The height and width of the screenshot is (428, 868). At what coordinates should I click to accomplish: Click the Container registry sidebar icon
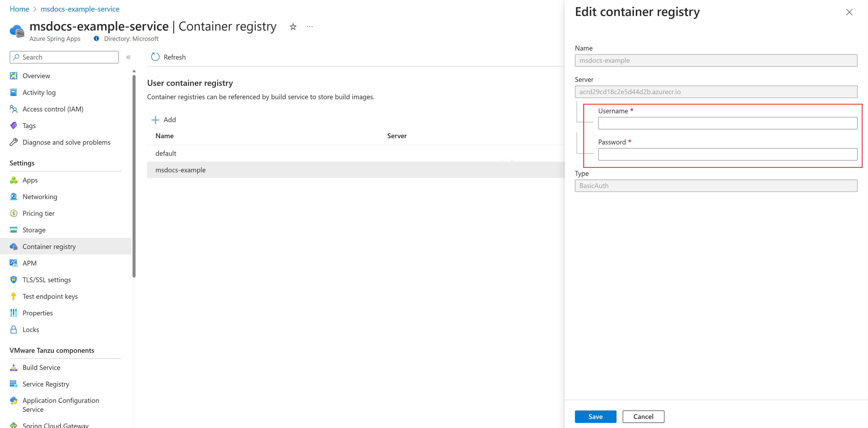pyautogui.click(x=13, y=247)
